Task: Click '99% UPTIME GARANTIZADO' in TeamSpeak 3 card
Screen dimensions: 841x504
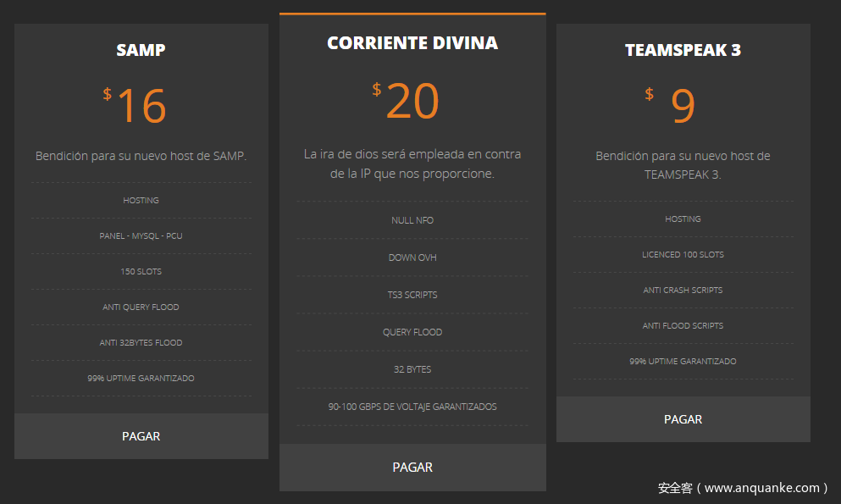Action: (683, 362)
